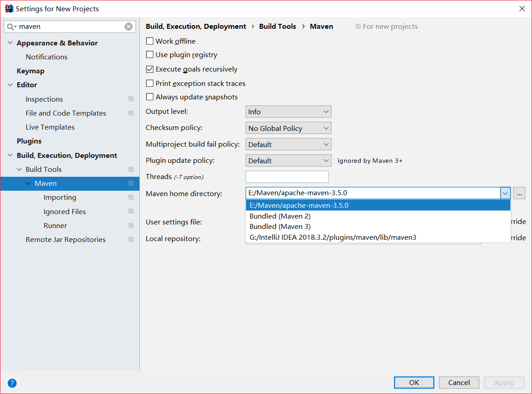This screenshot has height=394, width=532.
Task: Clear the maven search field text
Action: [129, 27]
